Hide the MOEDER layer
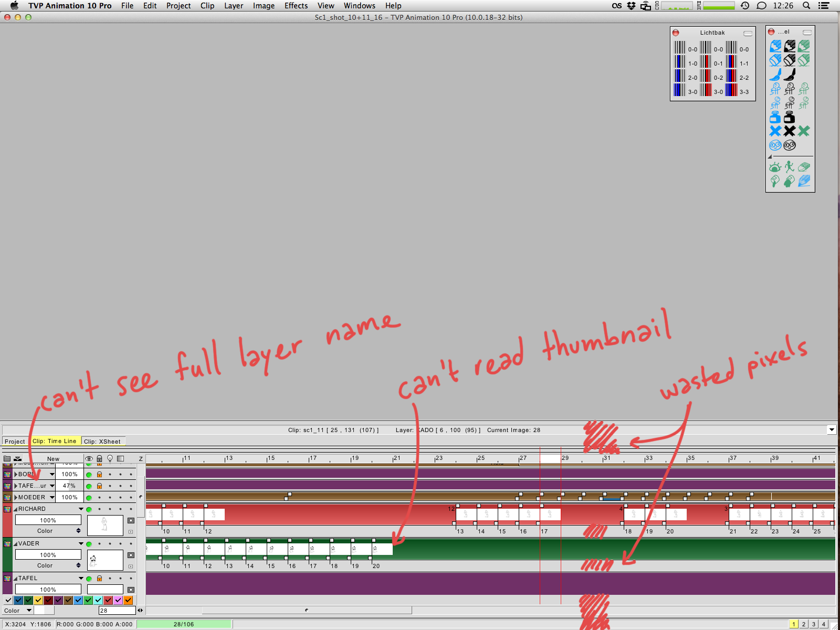 tap(89, 498)
